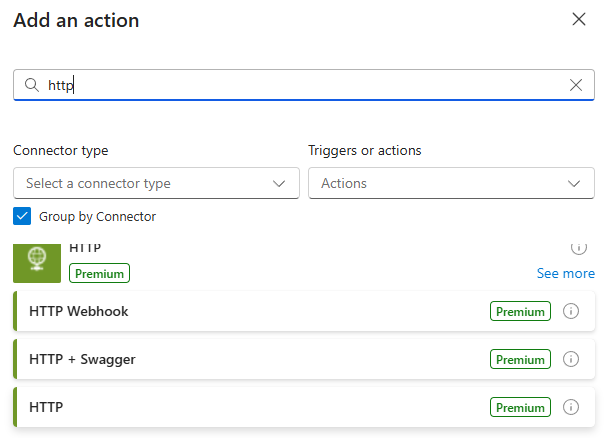This screenshot has width=606, height=438.
Task: Click the magnifier search icon
Action: click(x=31, y=85)
